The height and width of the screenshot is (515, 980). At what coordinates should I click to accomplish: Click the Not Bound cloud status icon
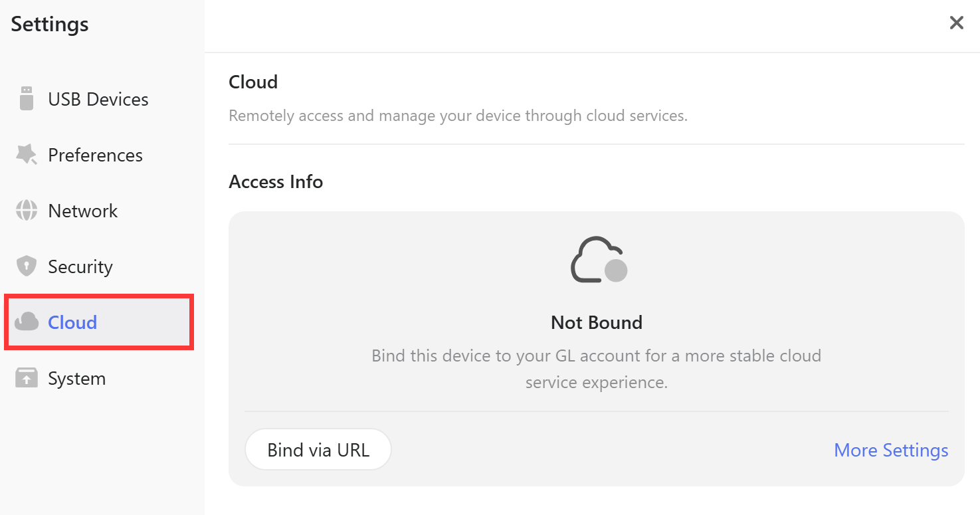[599, 259]
